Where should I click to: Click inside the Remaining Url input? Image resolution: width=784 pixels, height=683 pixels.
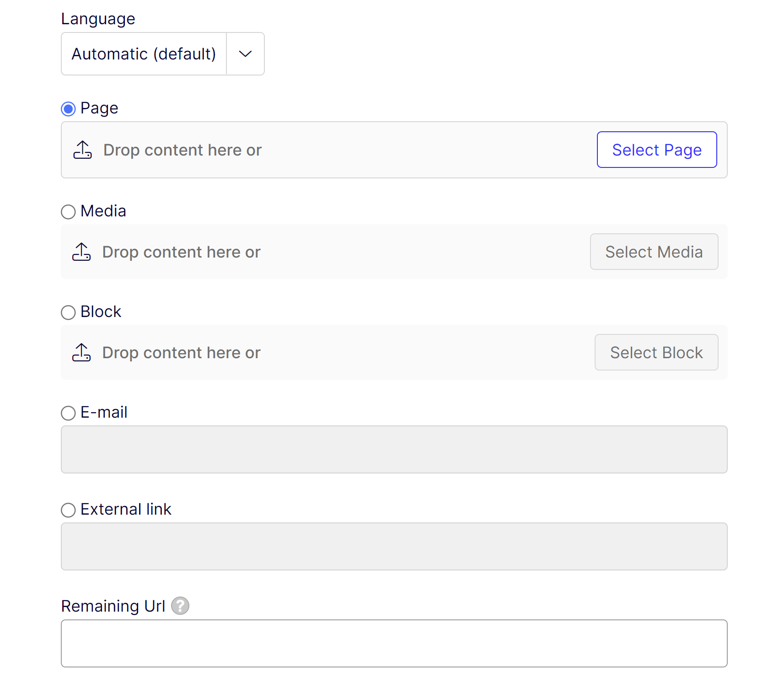click(x=394, y=643)
